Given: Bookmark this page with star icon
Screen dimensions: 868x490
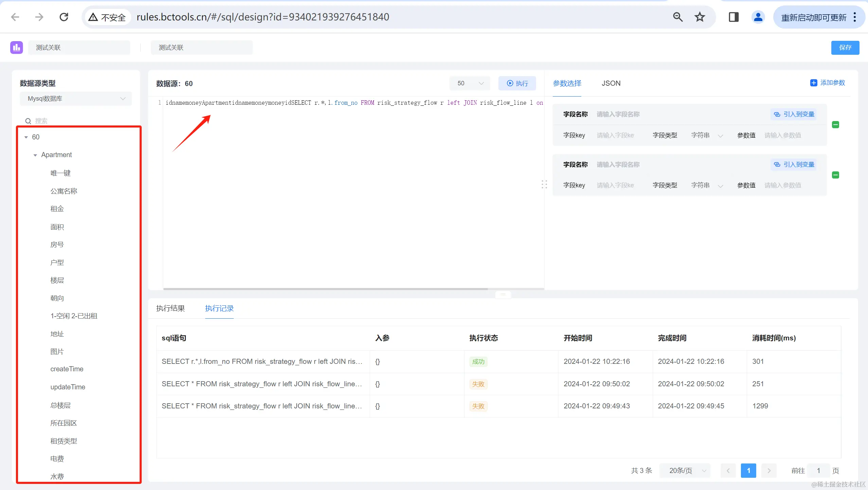Looking at the screenshot, I should (699, 17).
